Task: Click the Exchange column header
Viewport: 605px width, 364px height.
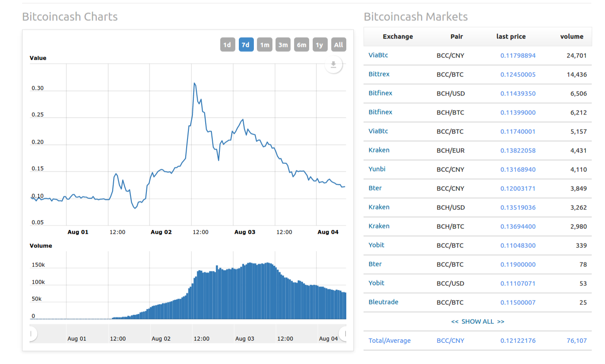Action: pos(398,37)
